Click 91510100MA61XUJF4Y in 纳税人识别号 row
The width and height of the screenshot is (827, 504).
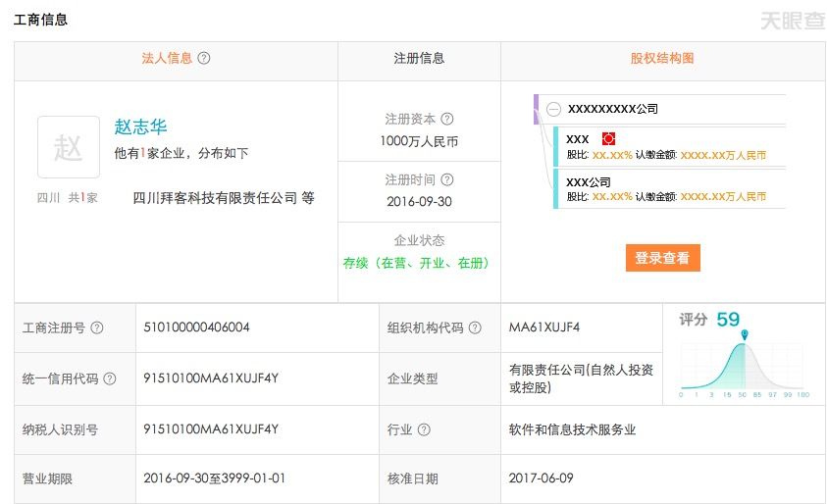coord(211,429)
